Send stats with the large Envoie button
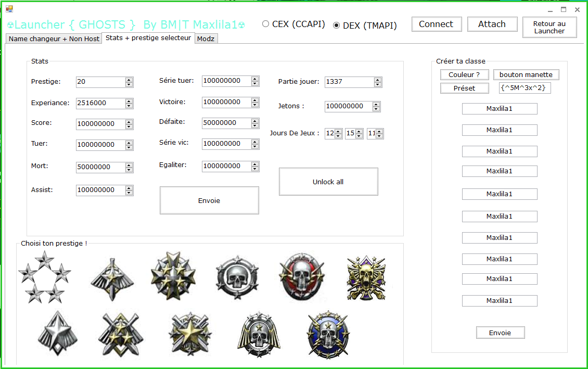Screen dimensions: 588x369 [x=209, y=200]
